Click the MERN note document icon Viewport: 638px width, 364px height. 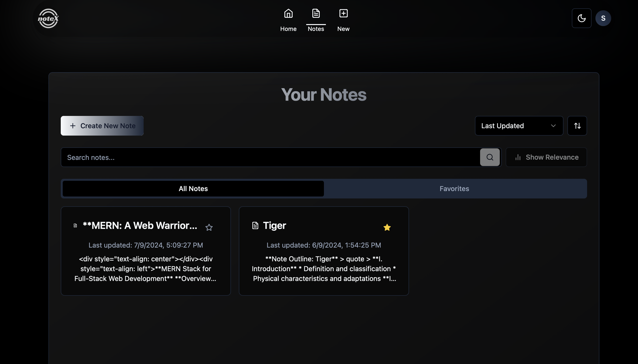coord(75,225)
